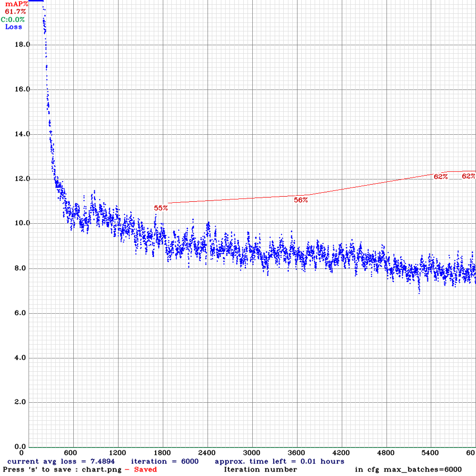Click the 5400 x-axis label
Image resolution: width=476 pixels, height=476 pixels.
point(430,453)
